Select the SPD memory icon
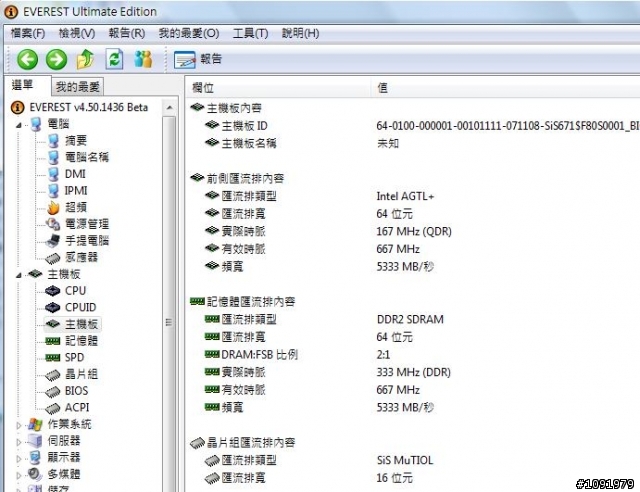The image size is (640, 492). click(x=53, y=358)
